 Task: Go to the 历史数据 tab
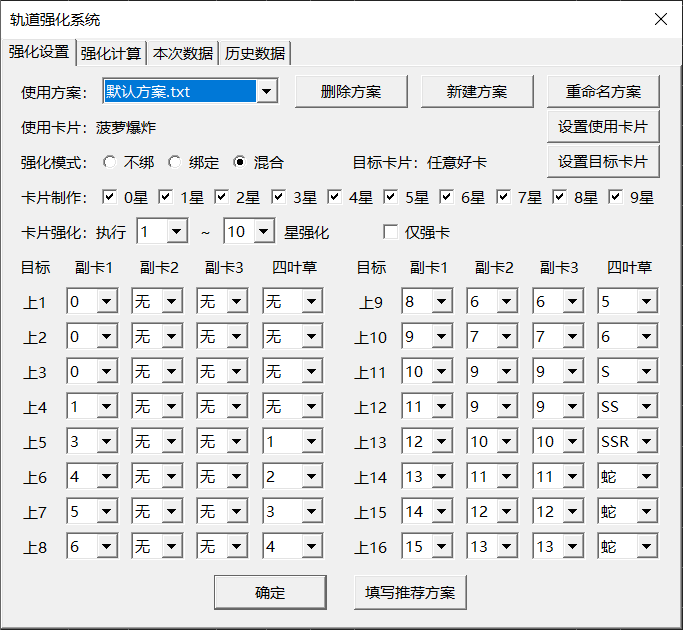pyautogui.click(x=254, y=53)
